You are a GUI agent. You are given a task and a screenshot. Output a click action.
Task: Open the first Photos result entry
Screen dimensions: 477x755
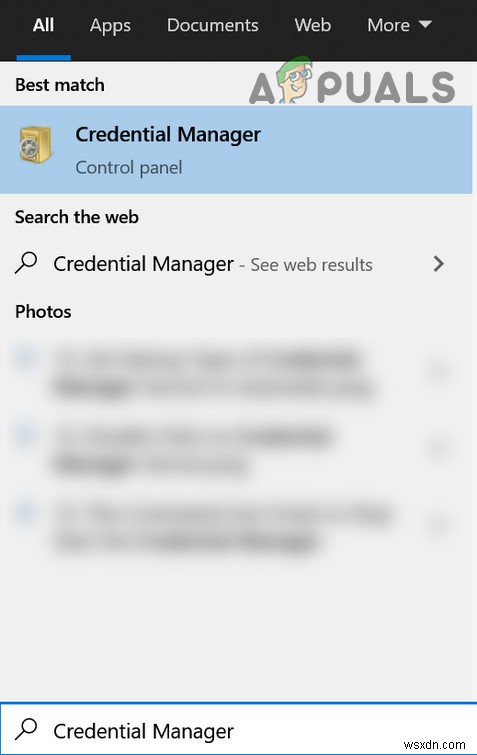click(x=236, y=374)
